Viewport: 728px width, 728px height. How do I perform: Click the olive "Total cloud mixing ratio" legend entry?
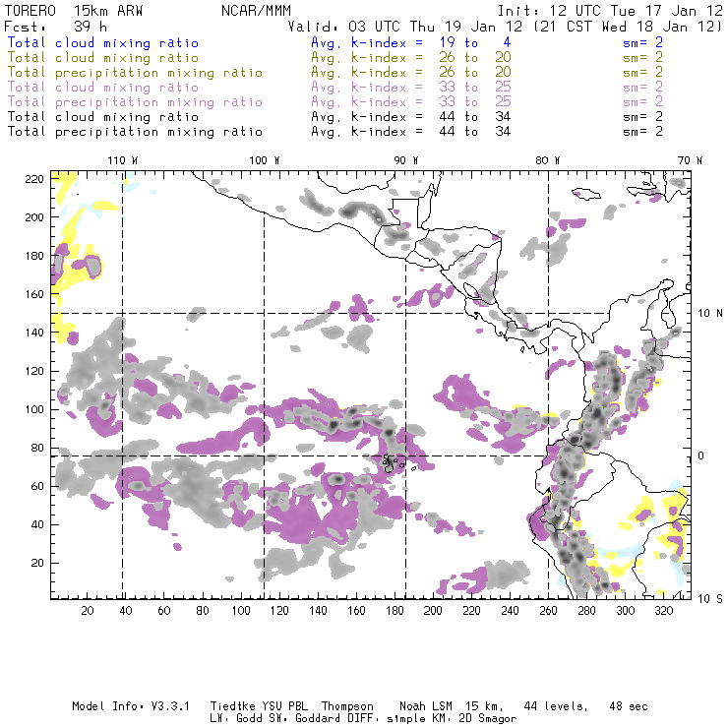point(103,58)
